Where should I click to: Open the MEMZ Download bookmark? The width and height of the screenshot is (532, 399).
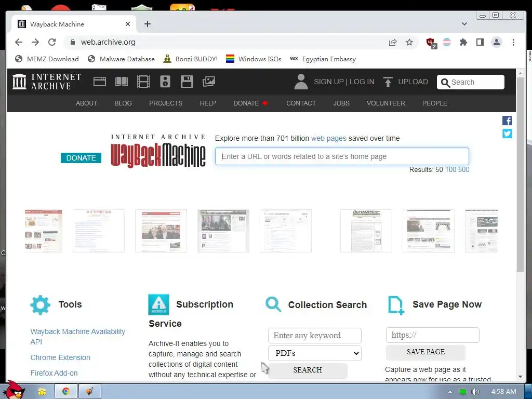(x=47, y=59)
